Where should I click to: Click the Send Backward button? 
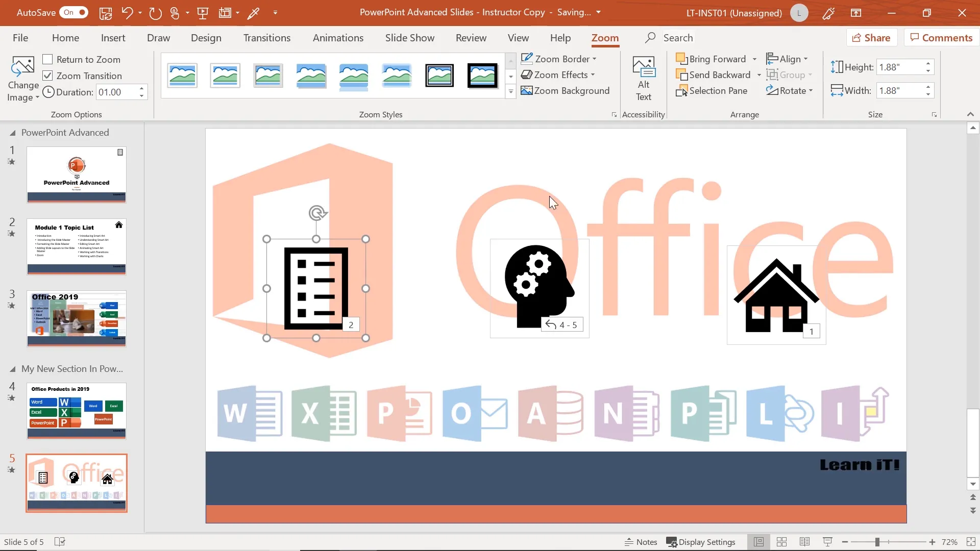[713, 75]
